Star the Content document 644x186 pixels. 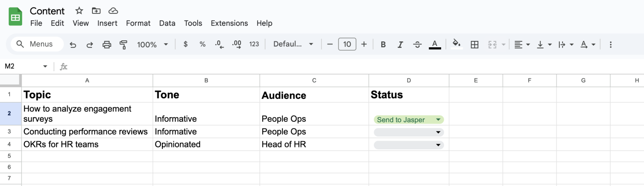tap(79, 11)
